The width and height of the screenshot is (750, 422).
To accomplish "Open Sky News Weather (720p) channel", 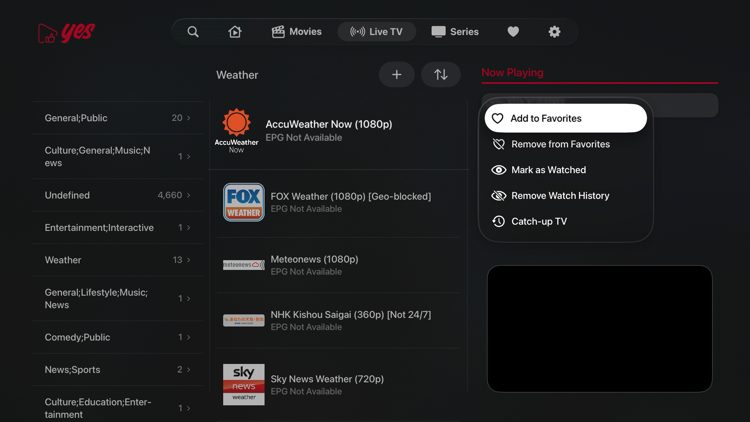I will [327, 380].
